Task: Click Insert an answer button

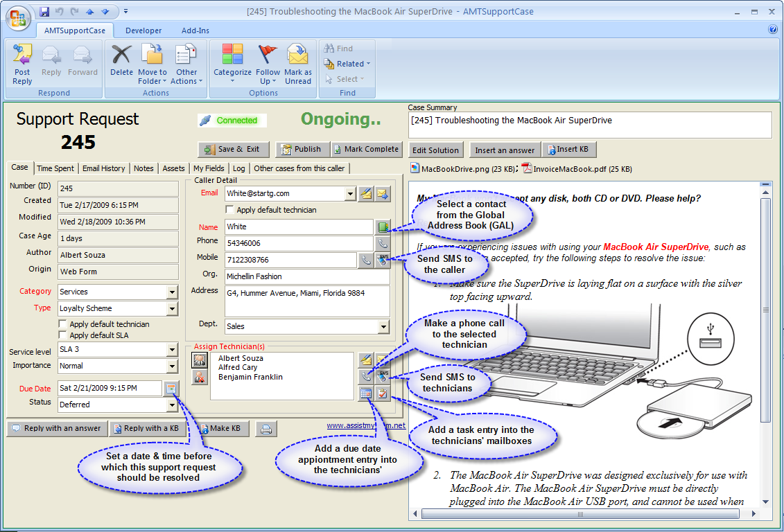Action: click(505, 150)
